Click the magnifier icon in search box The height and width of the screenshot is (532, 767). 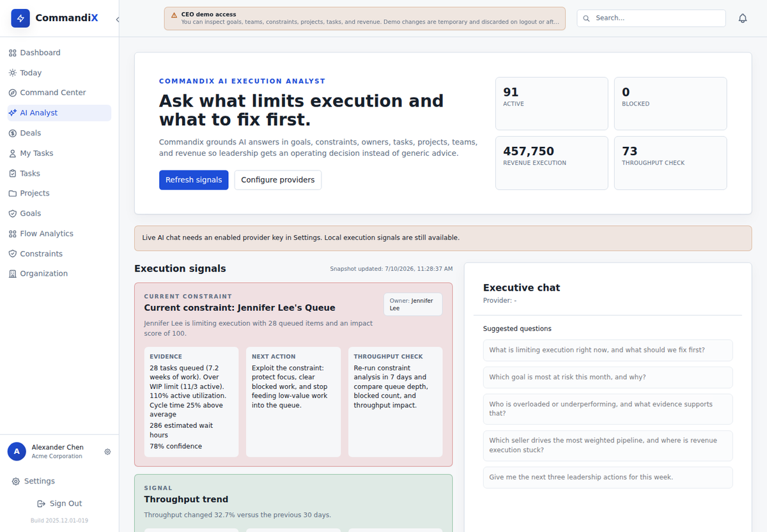(x=587, y=18)
